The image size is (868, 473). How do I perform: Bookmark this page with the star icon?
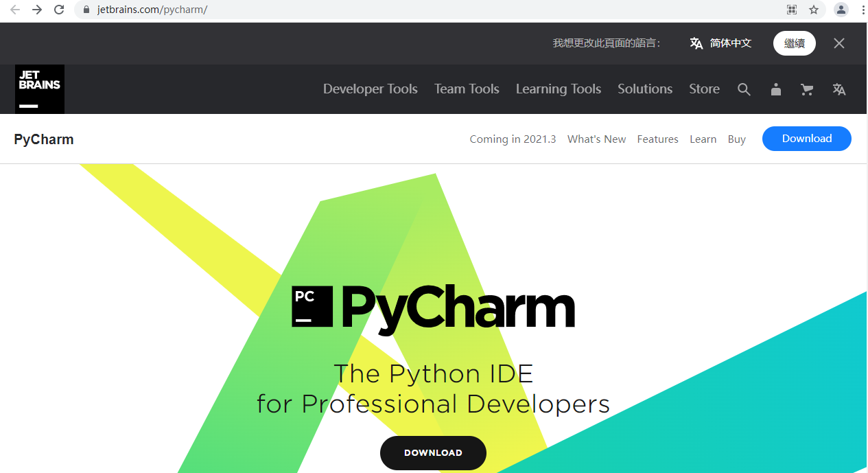tap(814, 10)
